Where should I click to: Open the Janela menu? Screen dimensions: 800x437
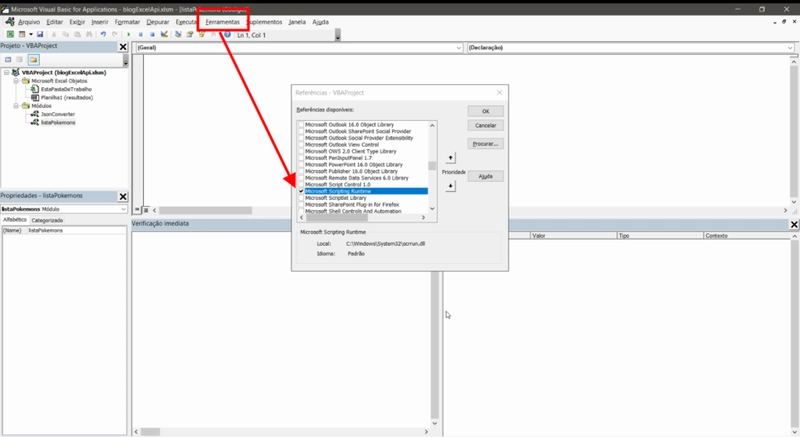(297, 22)
